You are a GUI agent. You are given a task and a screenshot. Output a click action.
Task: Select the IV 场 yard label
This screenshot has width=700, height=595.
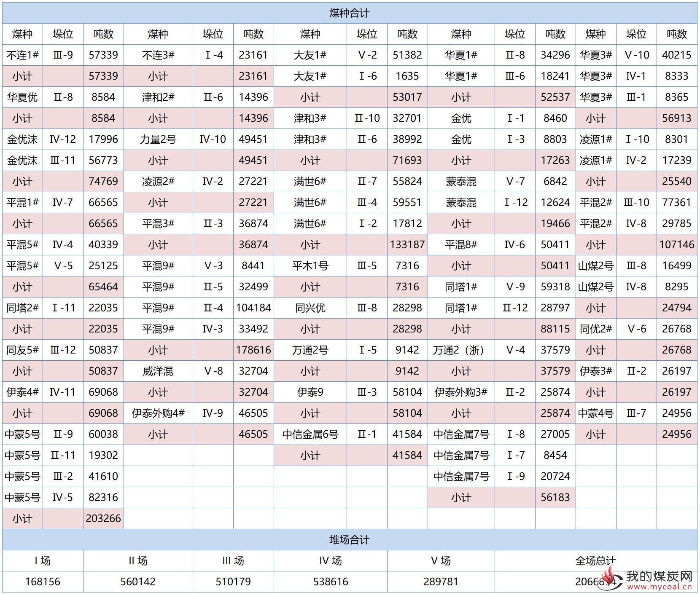point(331,561)
